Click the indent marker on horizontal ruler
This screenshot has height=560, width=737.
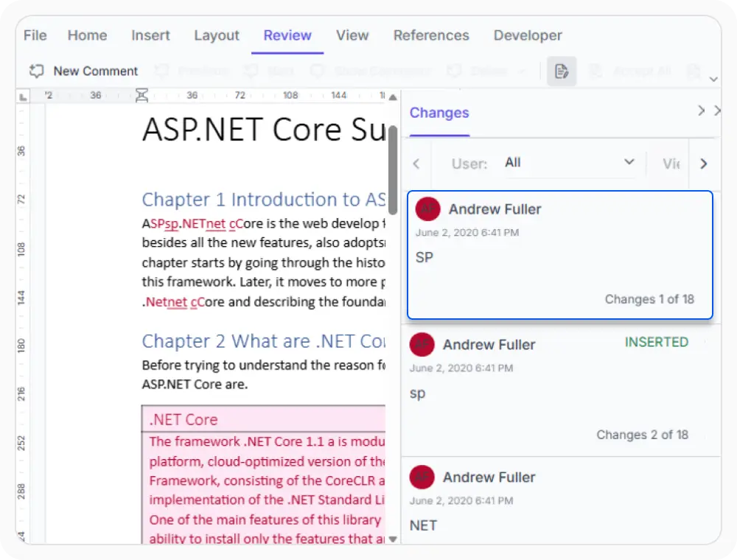(x=142, y=95)
